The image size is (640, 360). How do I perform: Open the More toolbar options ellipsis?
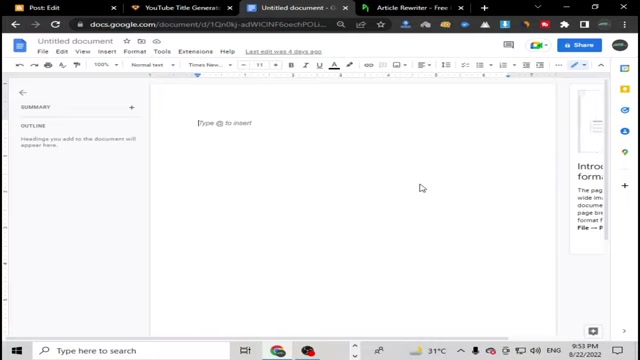(x=559, y=65)
